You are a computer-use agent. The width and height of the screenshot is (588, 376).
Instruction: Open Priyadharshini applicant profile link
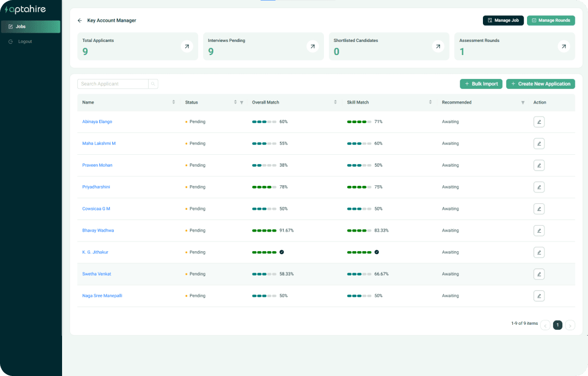coord(96,187)
